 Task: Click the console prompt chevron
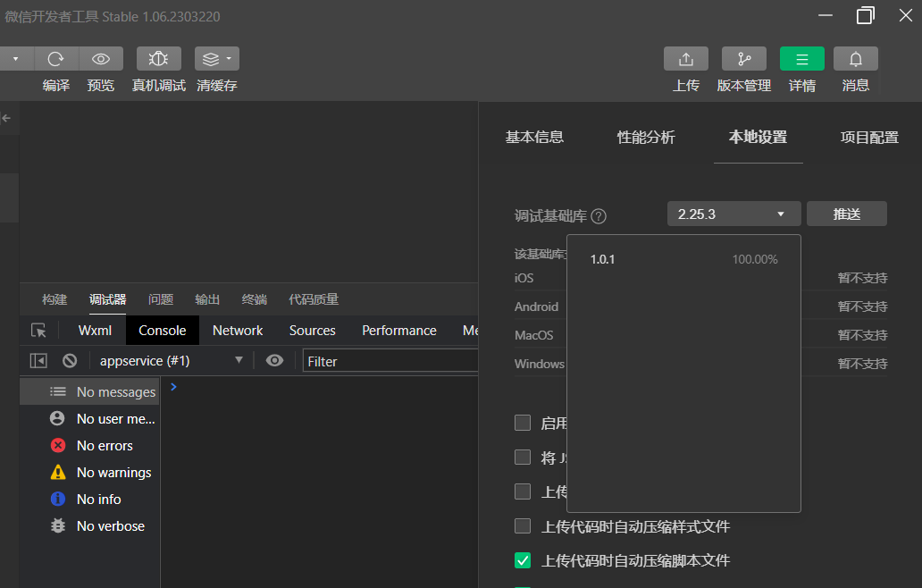(173, 387)
